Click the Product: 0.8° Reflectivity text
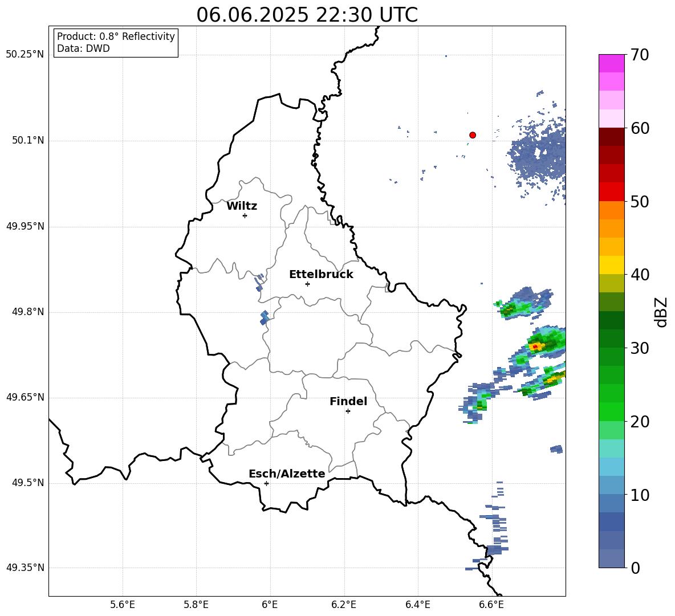This screenshot has height=616, width=675. (116, 36)
